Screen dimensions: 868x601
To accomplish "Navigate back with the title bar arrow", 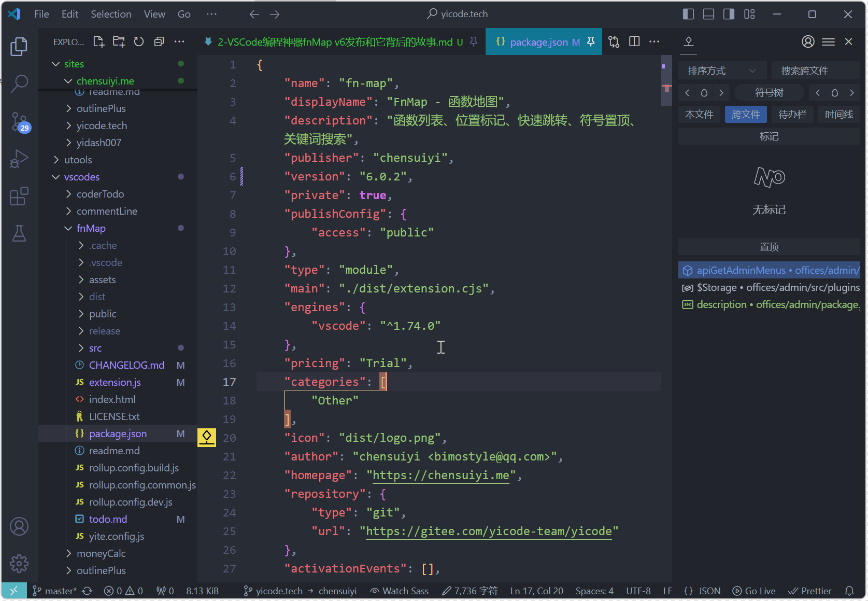I will click(254, 14).
